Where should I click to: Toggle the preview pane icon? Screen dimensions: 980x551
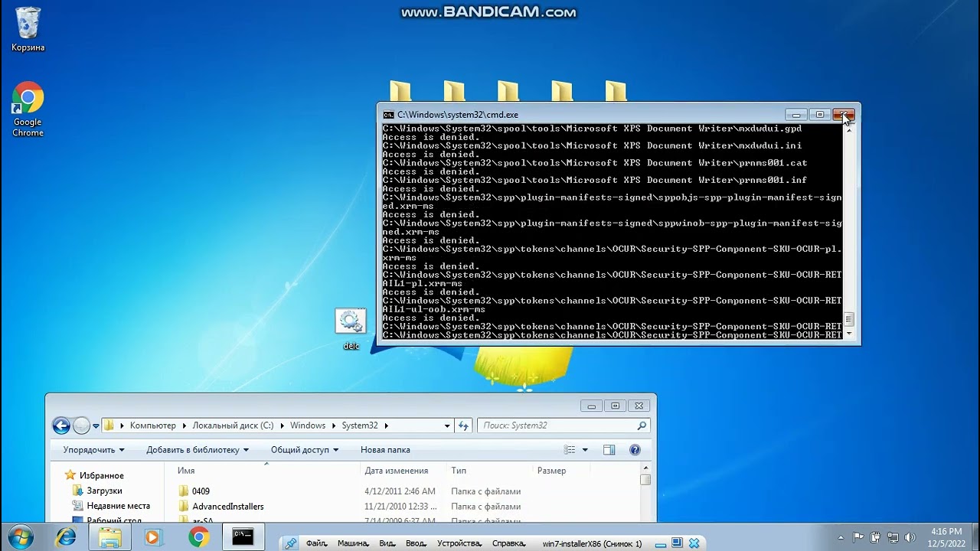point(609,450)
